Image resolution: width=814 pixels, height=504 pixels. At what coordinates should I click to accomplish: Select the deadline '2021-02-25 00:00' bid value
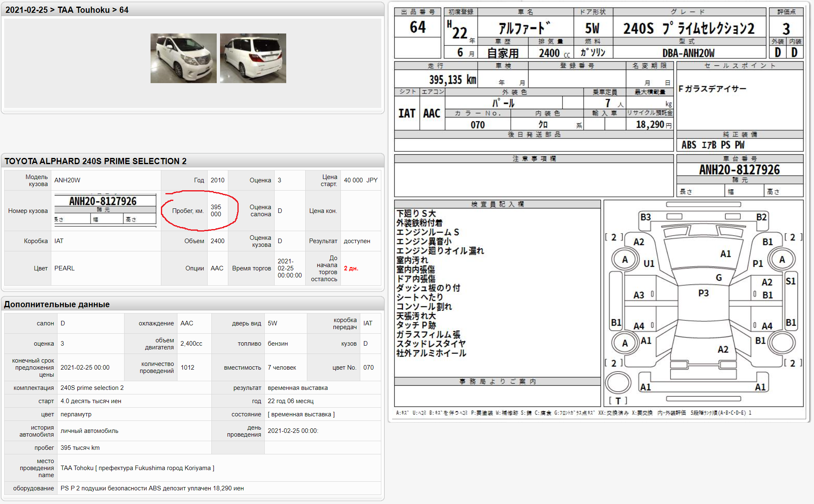tap(85, 368)
